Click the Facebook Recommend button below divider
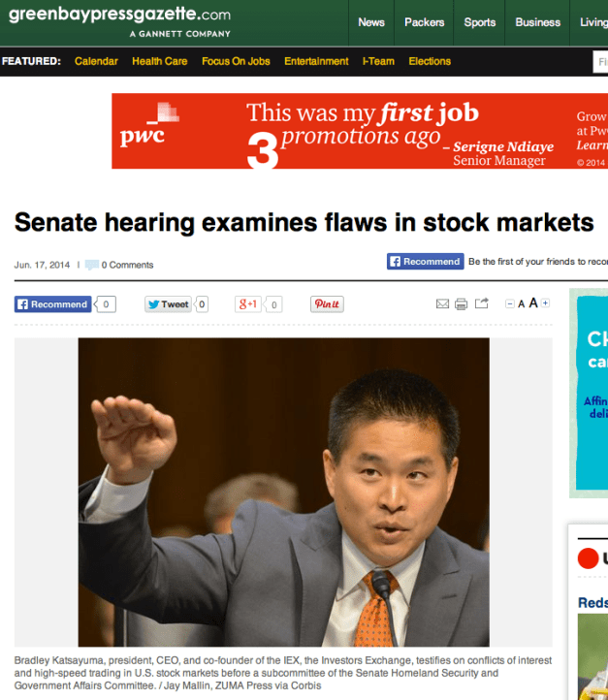The image size is (608, 700). coord(52,304)
